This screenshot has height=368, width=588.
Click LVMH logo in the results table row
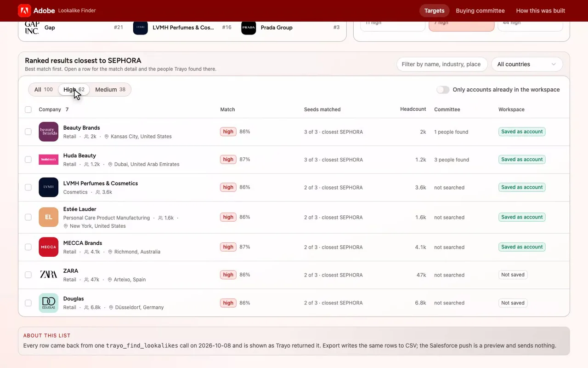pos(48,187)
